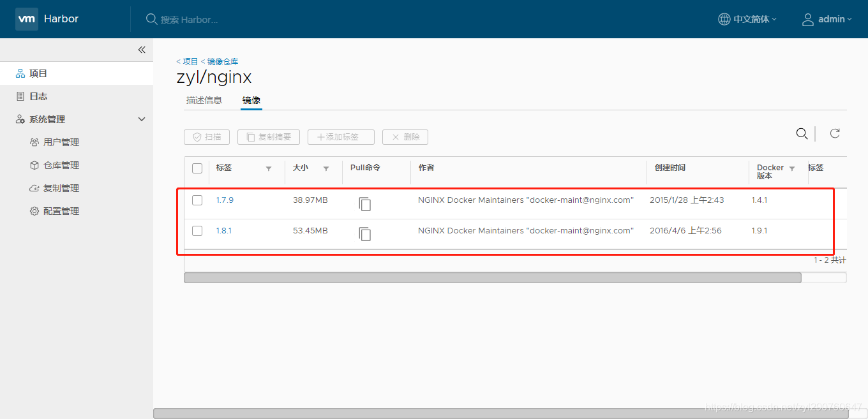868x419 pixels.
Task: Click the VMware Harbor logo
Action: (26, 19)
